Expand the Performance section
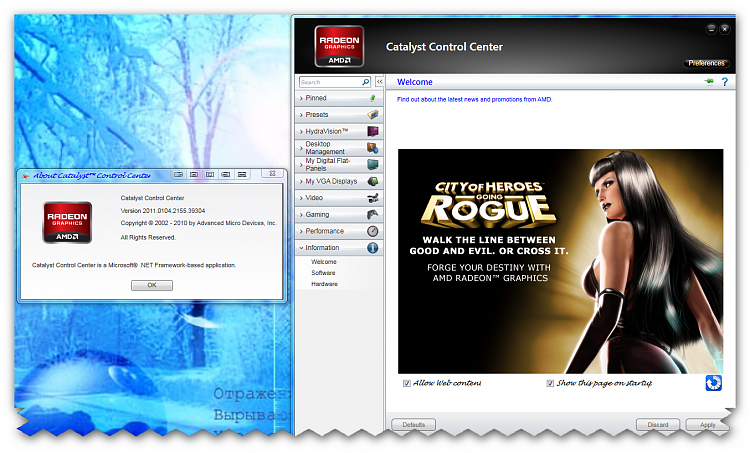 (x=339, y=231)
